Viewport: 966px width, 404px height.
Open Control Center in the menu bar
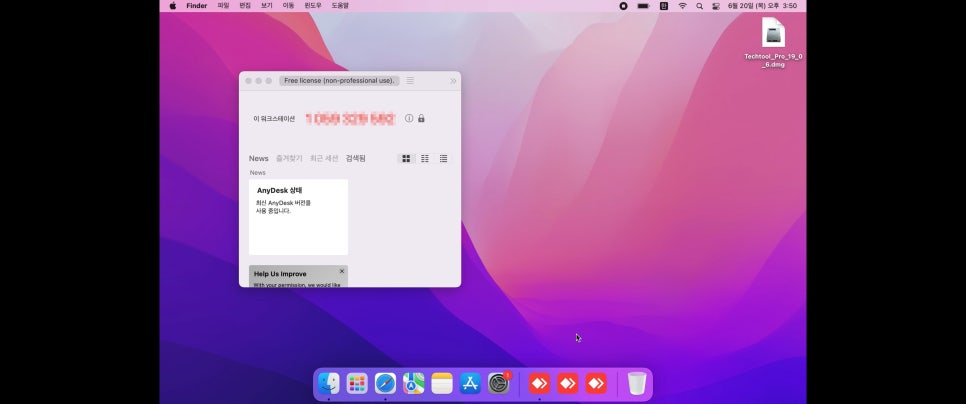pyautogui.click(x=716, y=6)
